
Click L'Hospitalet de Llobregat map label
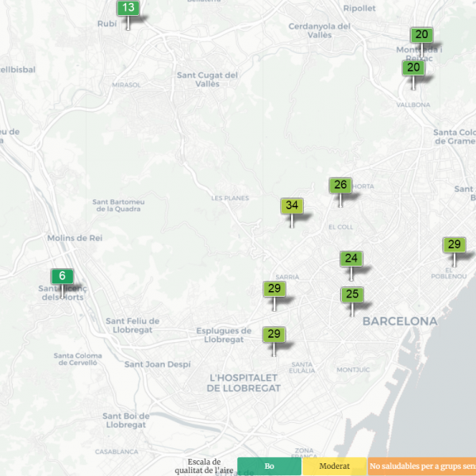pos(244,382)
